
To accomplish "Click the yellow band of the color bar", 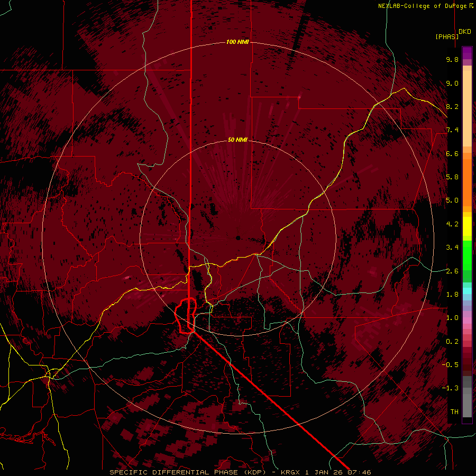I will pyautogui.click(x=467, y=226).
